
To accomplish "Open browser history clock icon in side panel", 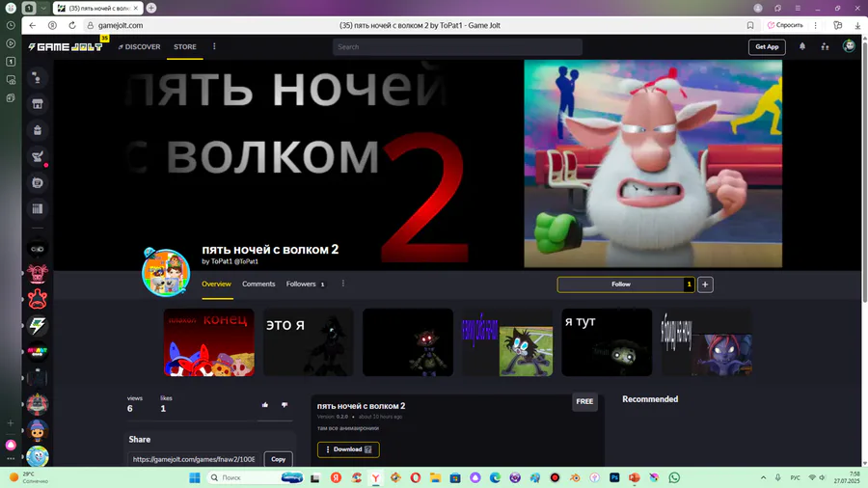I will [11, 25].
